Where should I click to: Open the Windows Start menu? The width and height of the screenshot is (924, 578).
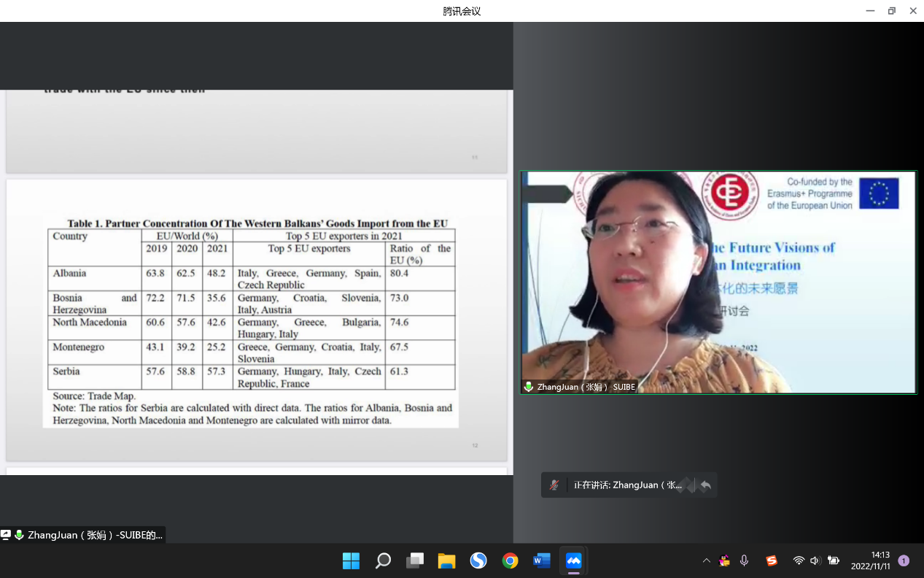pyautogui.click(x=351, y=560)
